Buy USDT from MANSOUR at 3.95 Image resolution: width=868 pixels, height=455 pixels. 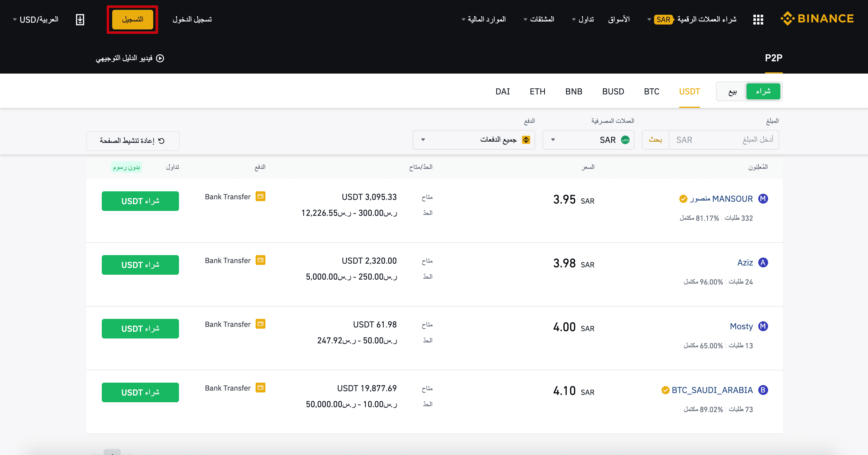pos(140,201)
